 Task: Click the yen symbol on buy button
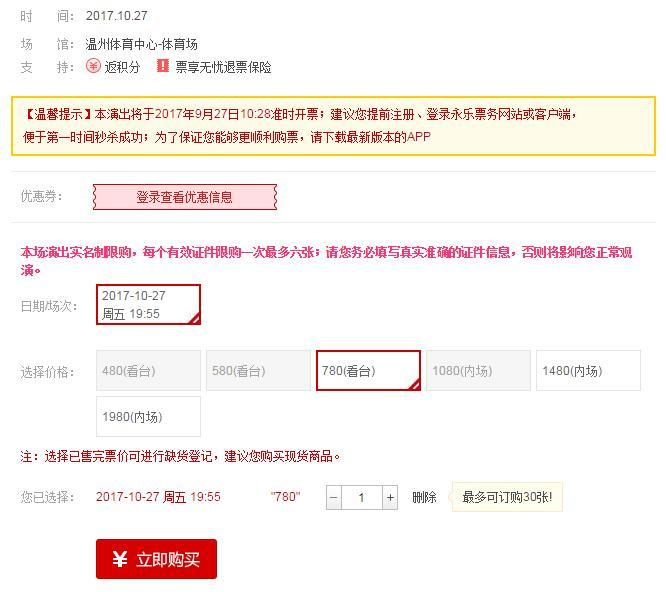120,559
